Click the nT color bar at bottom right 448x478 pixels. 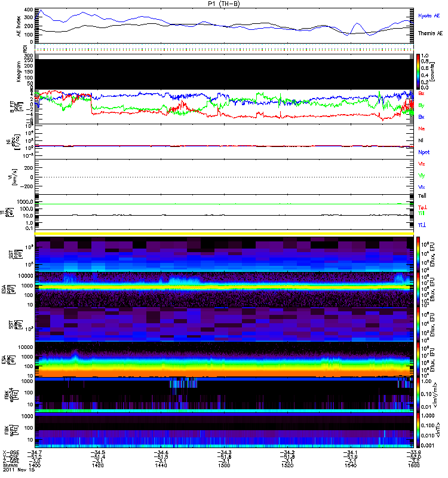(x=418, y=430)
